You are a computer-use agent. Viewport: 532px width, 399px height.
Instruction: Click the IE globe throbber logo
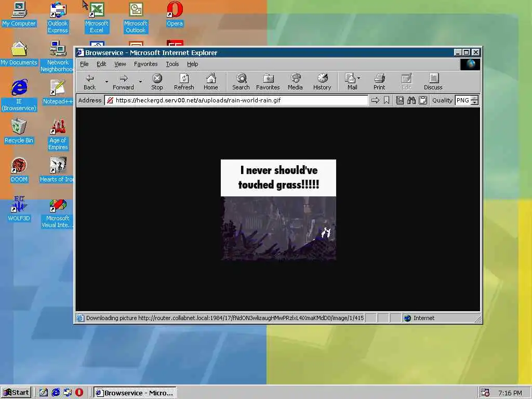pyautogui.click(x=470, y=64)
